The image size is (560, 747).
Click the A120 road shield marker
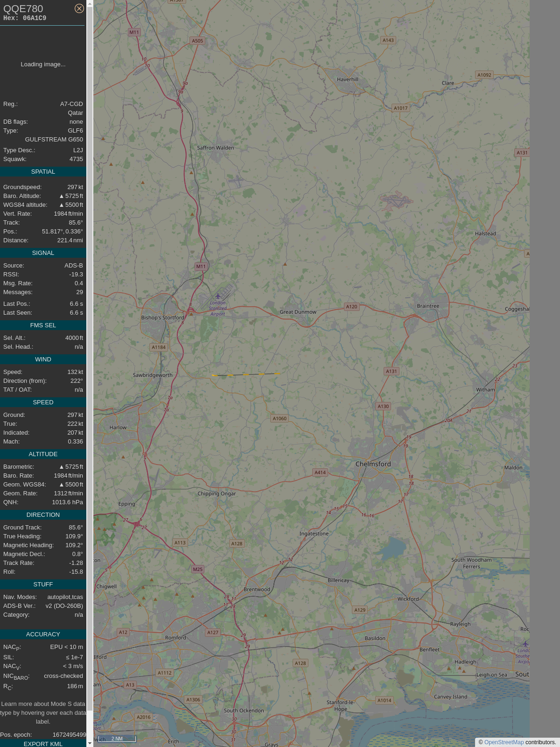[x=351, y=307]
